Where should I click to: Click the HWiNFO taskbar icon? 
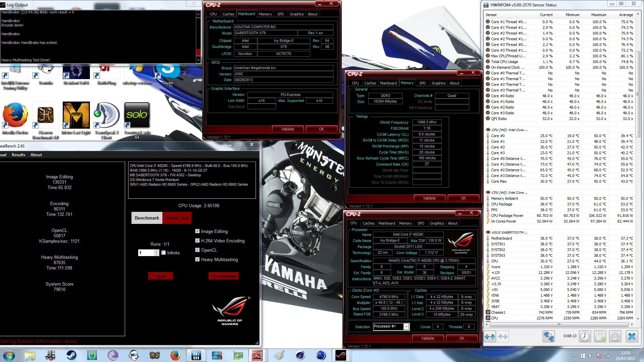point(196,355)
